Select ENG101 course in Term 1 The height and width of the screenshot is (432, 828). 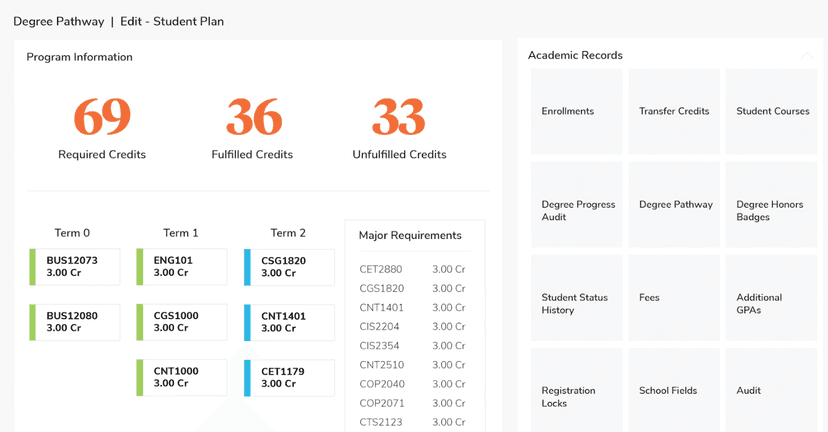[x=182, y=267]
